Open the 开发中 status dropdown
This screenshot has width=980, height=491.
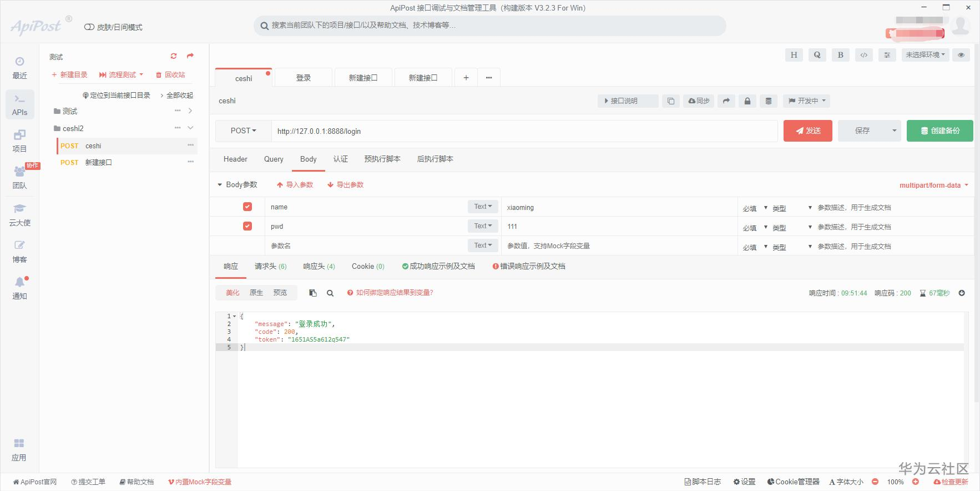coord(807,101)
